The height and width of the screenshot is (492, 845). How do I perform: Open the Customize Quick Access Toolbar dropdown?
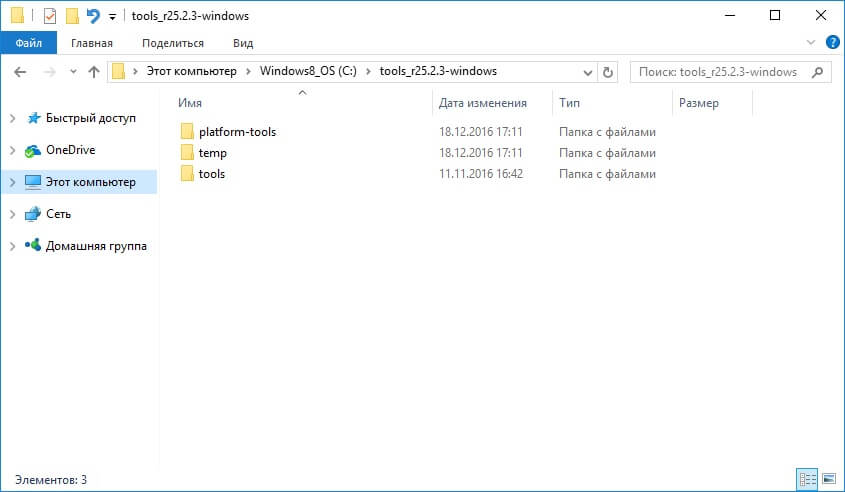[x=112, y=17]
